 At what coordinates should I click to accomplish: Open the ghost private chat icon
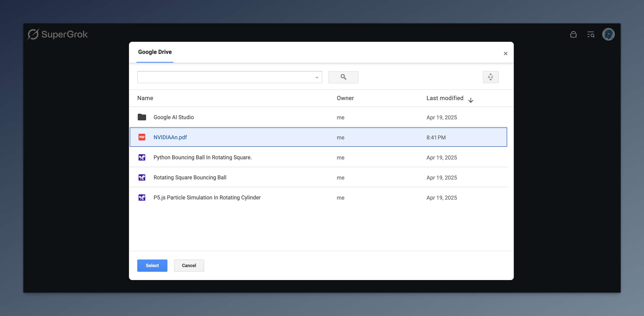click(x=573, y=34)
